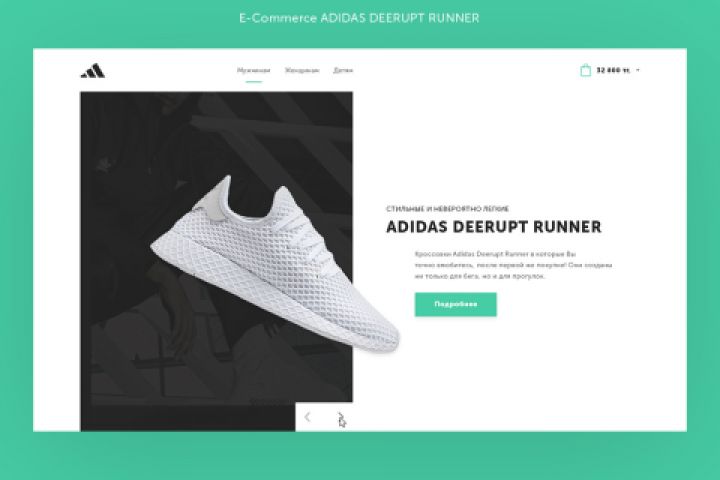Click the Adidas three-stripe logo
This screenshot has height=480, width=720.
93,71
